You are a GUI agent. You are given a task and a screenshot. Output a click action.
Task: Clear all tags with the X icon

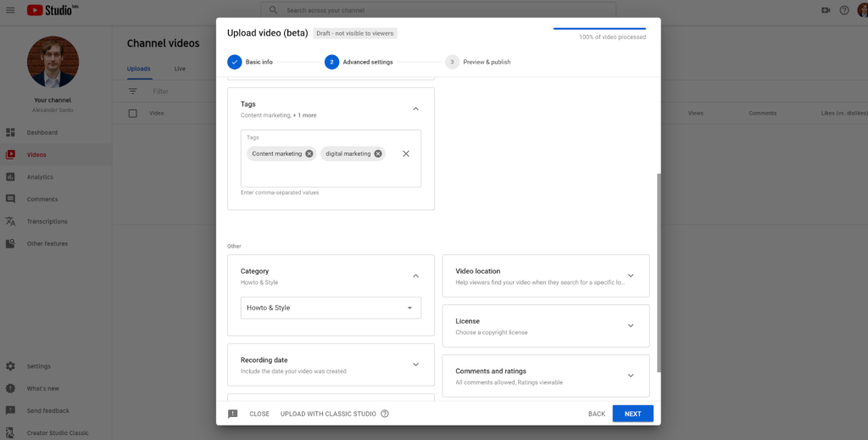(x=406, y=153)
